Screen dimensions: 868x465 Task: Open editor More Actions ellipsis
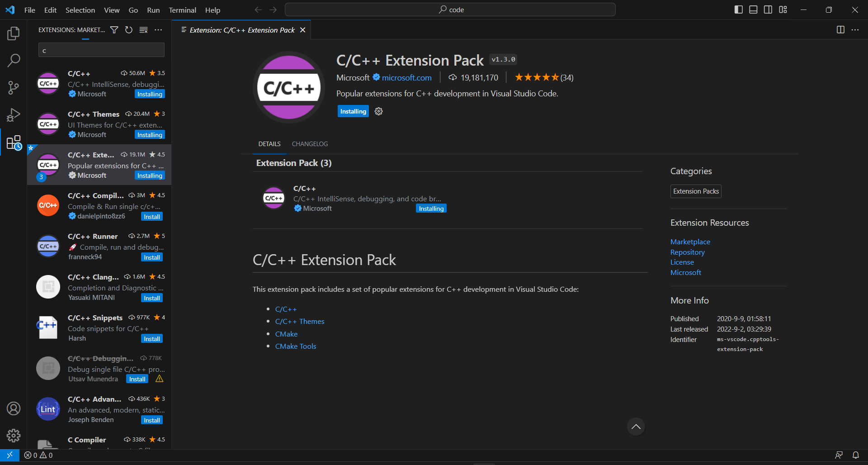(855, 30)
